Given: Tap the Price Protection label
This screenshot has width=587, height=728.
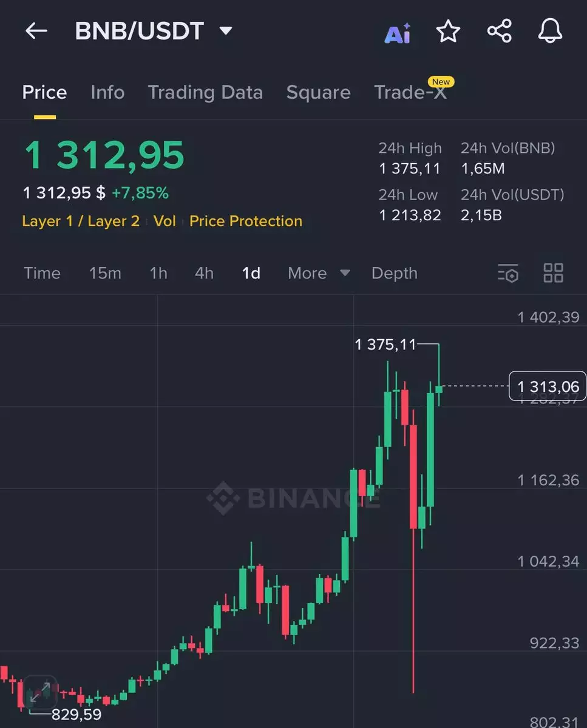Looking at the screenshot, I should (246, 221).
